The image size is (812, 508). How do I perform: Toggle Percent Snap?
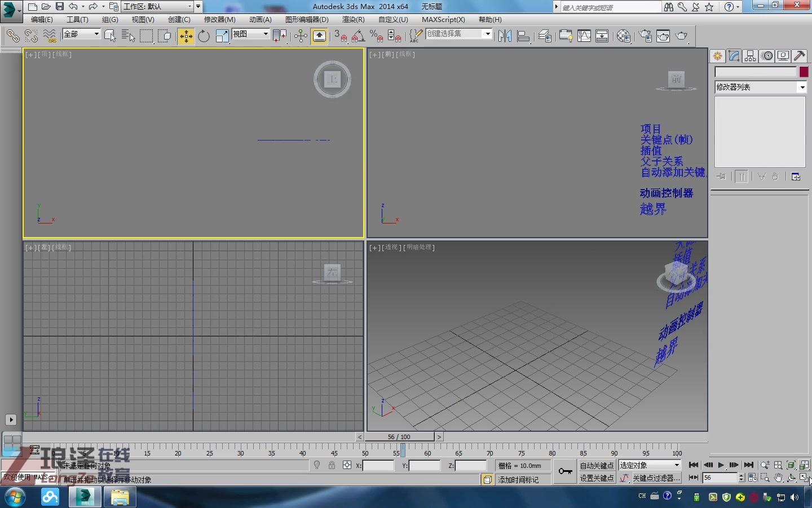(376, 36)
